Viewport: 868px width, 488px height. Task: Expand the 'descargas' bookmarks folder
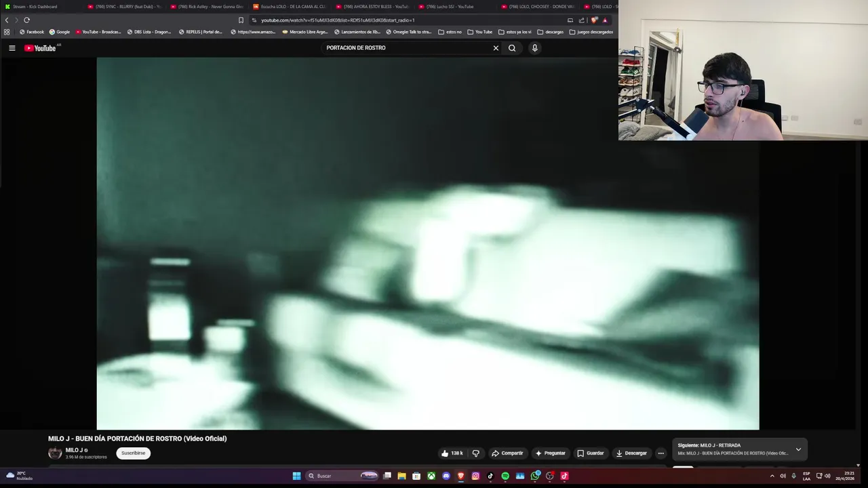click(550, 32)
